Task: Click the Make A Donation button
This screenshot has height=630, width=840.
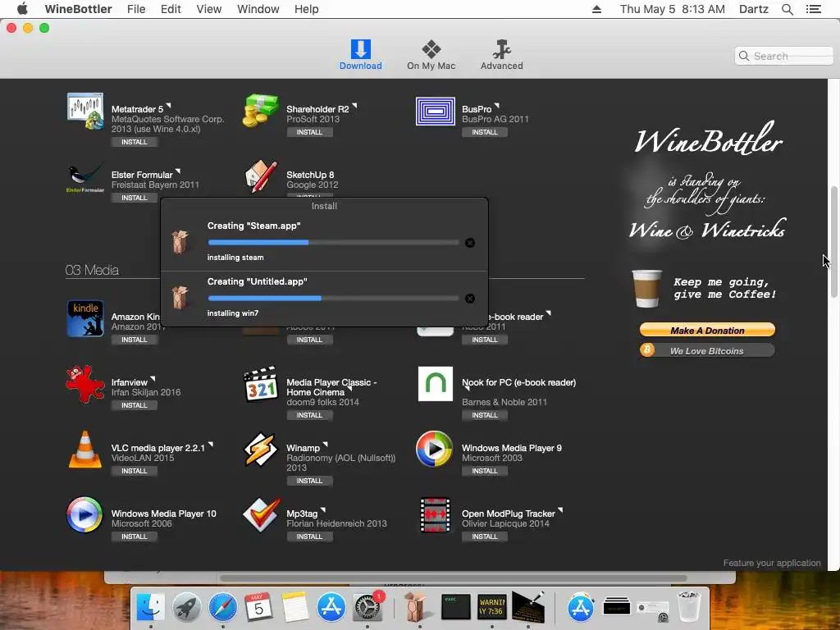Action: click(707, 330)
